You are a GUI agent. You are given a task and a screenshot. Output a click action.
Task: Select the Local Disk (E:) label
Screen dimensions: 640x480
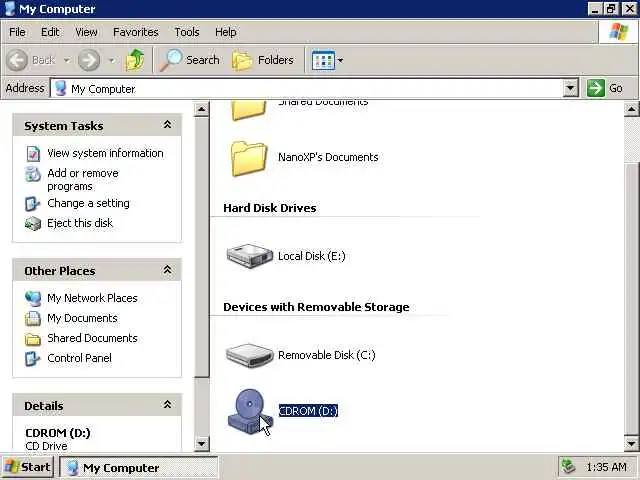(x=311, y=256)
